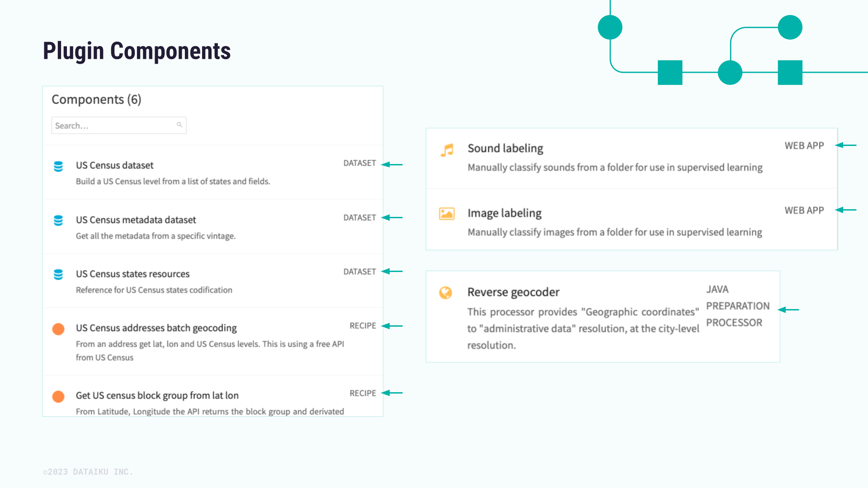Select the picture icon beside Image labeling
The width and height of the screenshot is (868, 488).
point(447,214)
